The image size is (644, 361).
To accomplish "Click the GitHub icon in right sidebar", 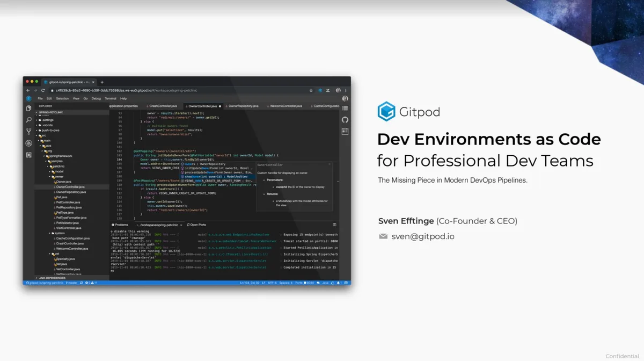I will (345, 120).
